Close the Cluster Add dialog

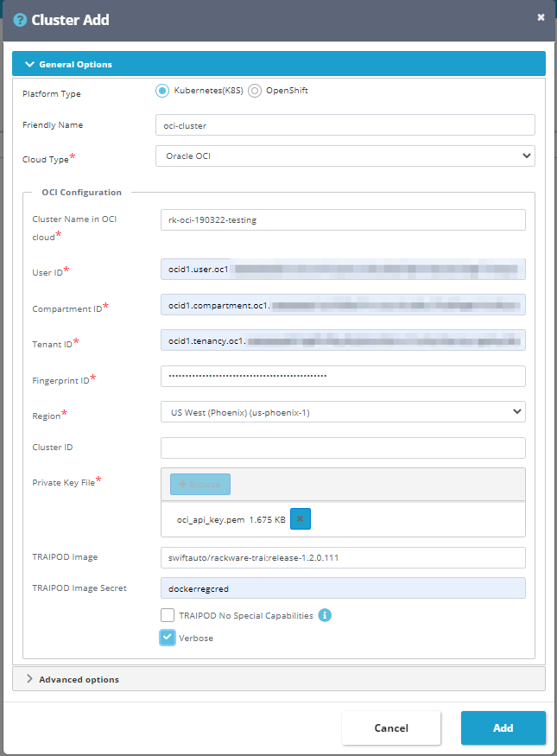point(541,17)
